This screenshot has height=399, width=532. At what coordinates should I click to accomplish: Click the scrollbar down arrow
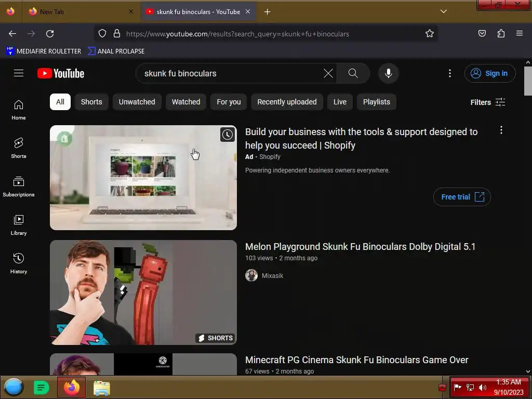[x=528, y=371]
